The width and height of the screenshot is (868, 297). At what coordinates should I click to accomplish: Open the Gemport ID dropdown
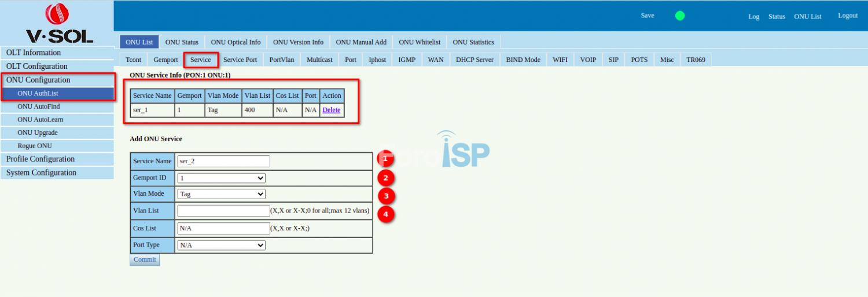tap(221, 178)
